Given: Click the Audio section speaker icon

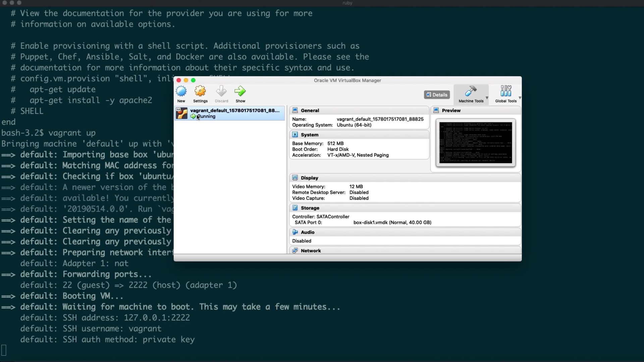Looking at the screenshot, I should click(x=295, y=232).
